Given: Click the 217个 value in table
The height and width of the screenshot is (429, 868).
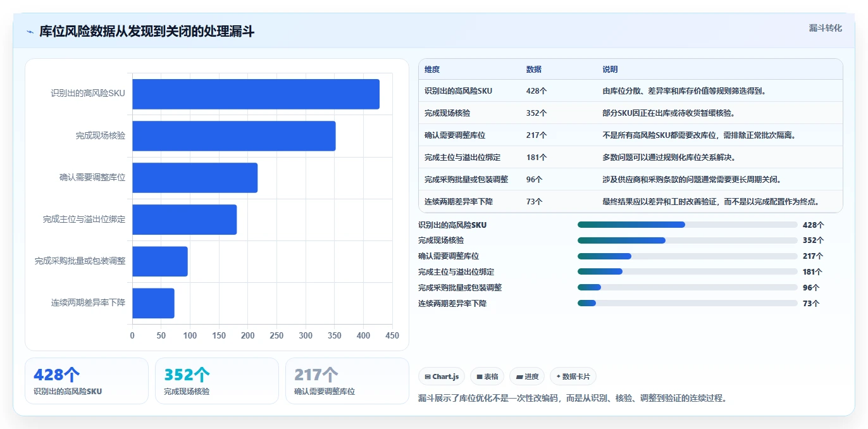Looking at the screenshot, I should (536, 135).
